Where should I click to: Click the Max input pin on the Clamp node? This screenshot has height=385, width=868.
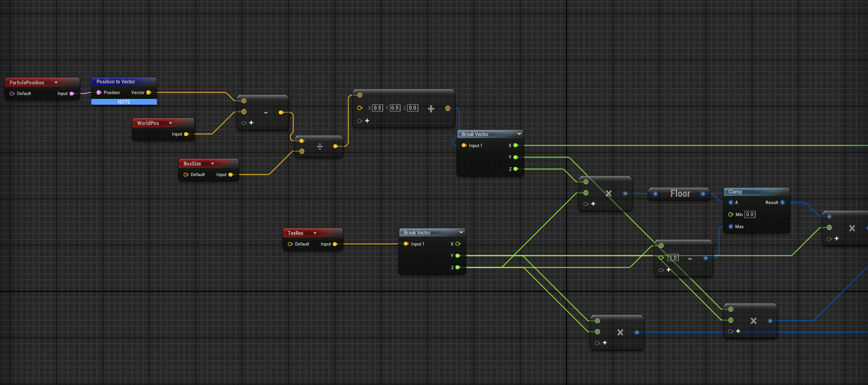(731, 227)
